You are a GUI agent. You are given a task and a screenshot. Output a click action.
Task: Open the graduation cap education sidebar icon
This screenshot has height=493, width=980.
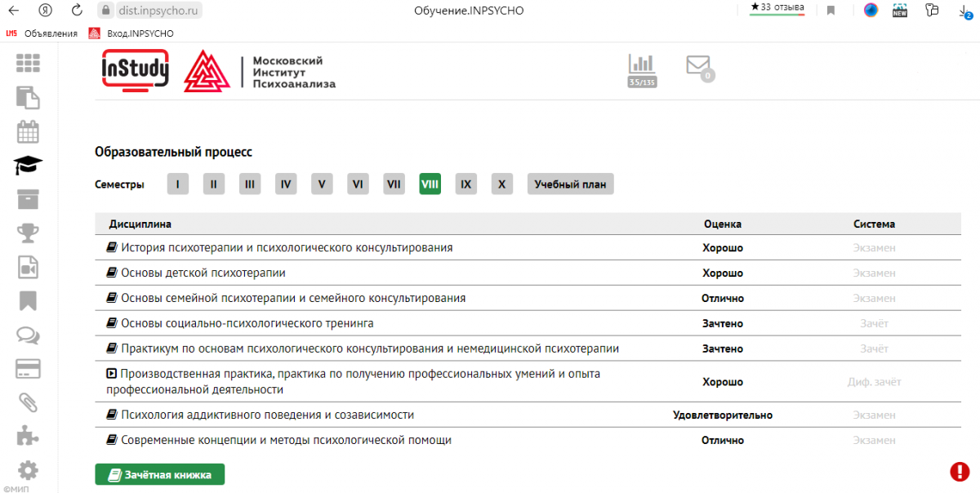(x=28, y=166)
